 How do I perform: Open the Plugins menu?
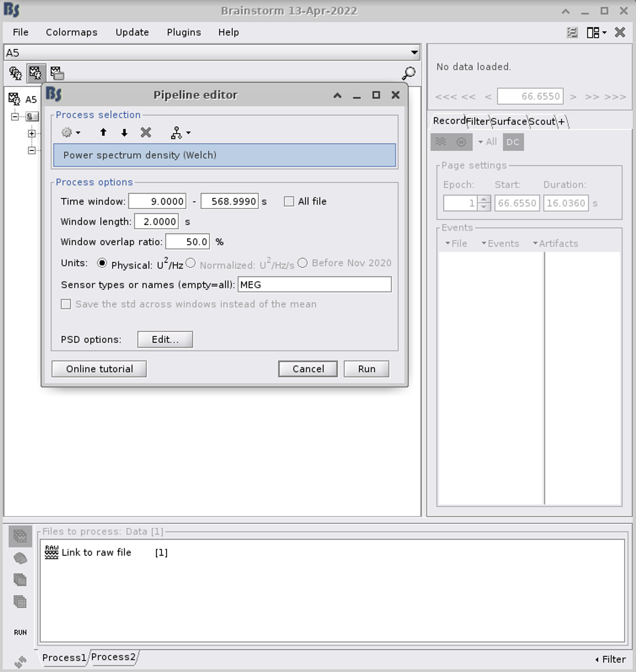tap(184, 32)
